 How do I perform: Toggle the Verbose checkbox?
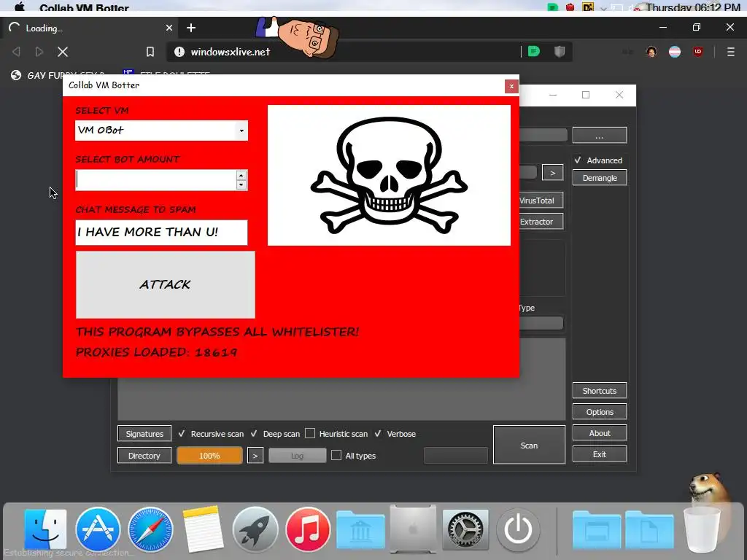tap(378, 433)
